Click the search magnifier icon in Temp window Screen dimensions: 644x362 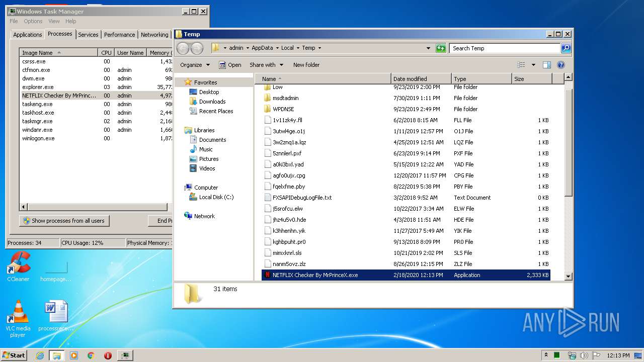click(566, 48)
